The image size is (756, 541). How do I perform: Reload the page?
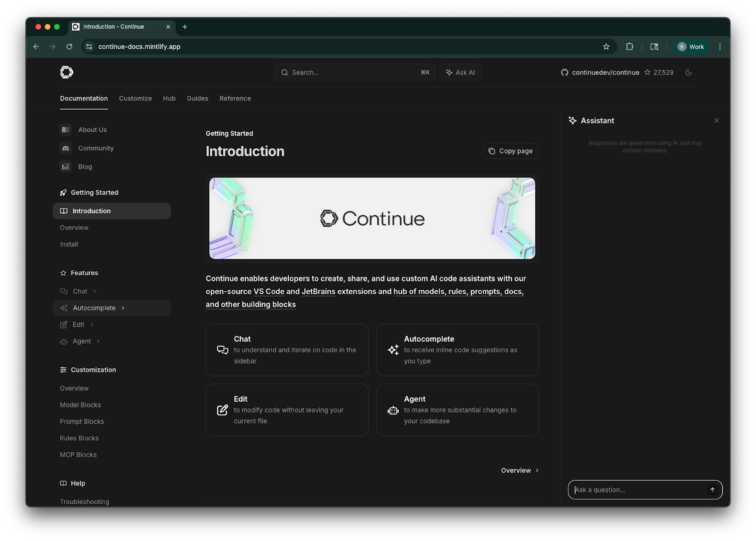(69, 46)
